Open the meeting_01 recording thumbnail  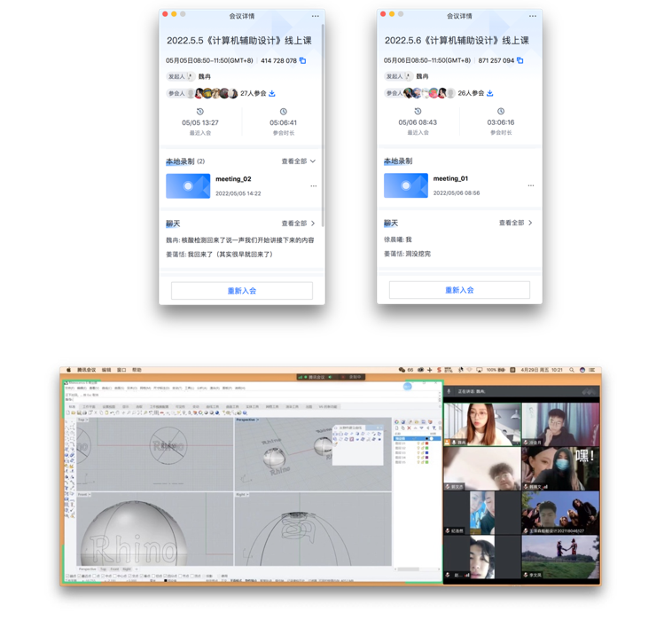[x=405, y=185]
